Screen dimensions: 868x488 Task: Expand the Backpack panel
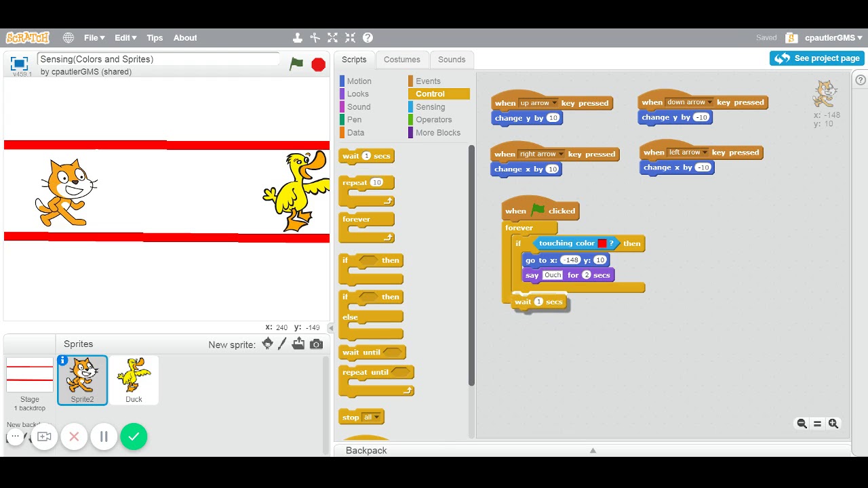tap(592, 450)
